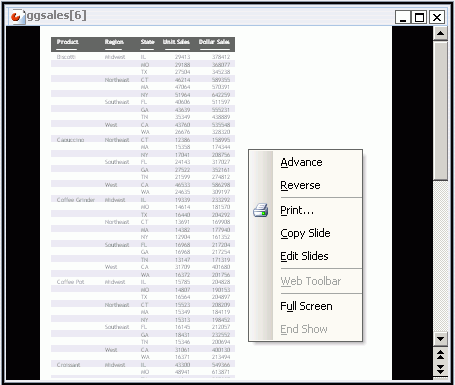Click the Capuccino product cell
The width and height of the screenshot is (455, 385).
(x=70, y=140)
